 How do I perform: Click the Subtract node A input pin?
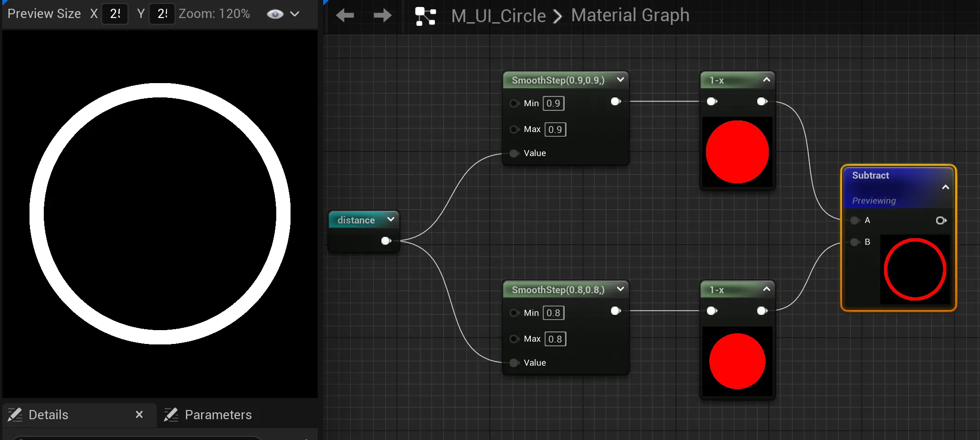tap(855, 220)
